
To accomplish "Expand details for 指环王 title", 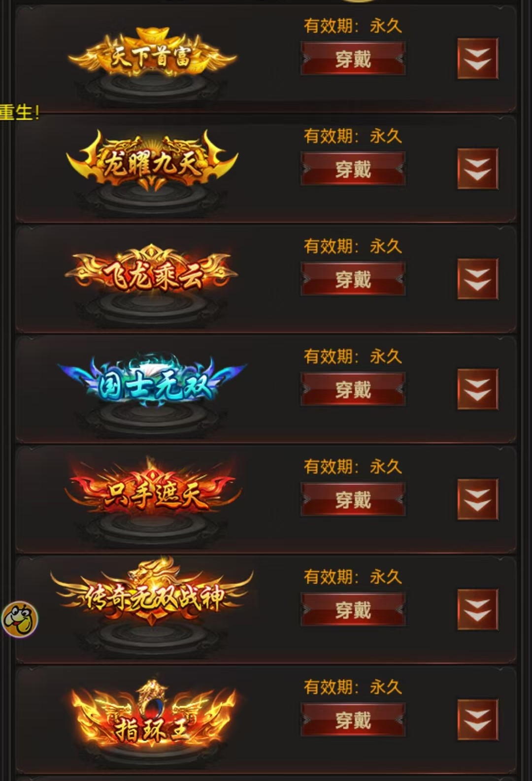I will point(477,719).
